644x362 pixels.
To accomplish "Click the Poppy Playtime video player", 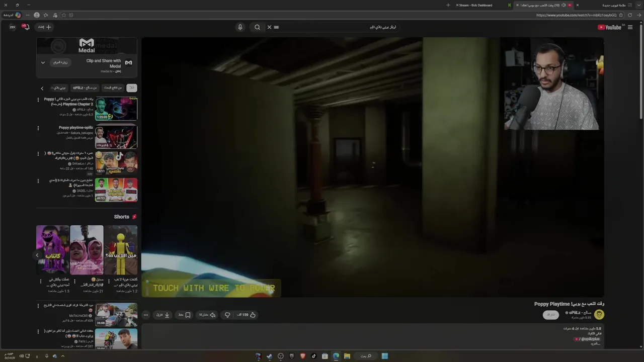I will tap(372, 167).
